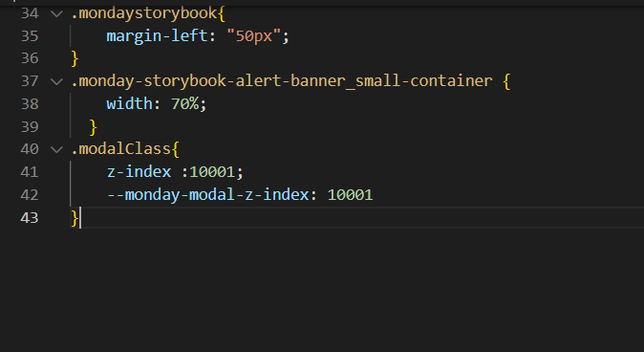
Task: Click the .modalClass selector text
Action: [120, 149]
